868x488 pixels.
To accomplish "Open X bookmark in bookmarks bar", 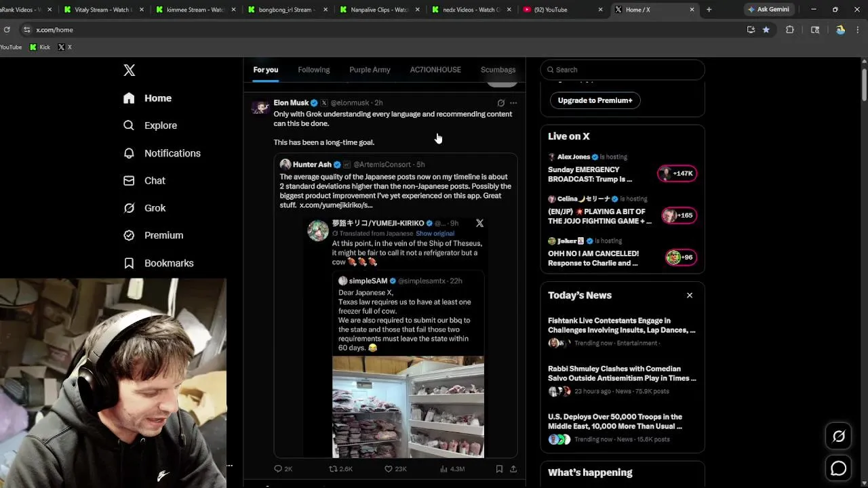I will tap(64, 47).
